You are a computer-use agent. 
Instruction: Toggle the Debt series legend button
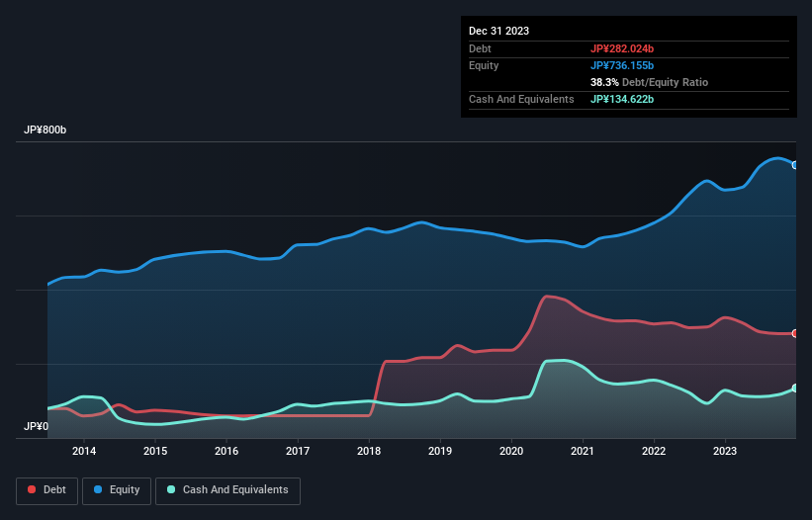(47, 490)
